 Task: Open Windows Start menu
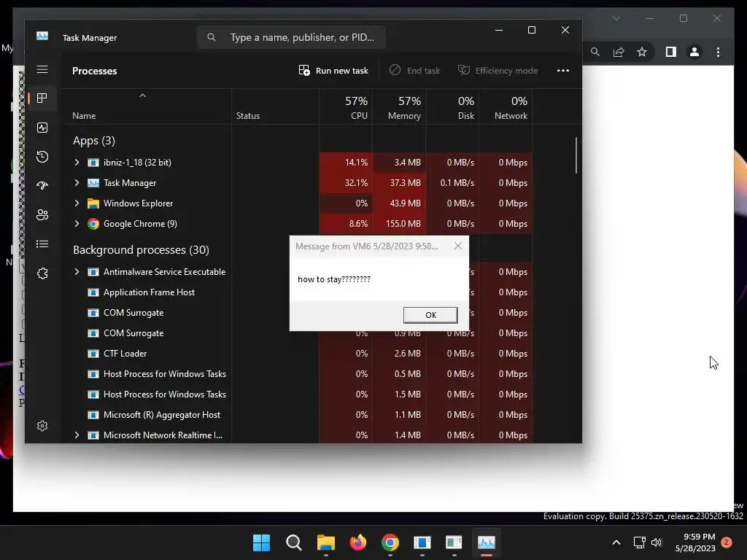[262, 542]
